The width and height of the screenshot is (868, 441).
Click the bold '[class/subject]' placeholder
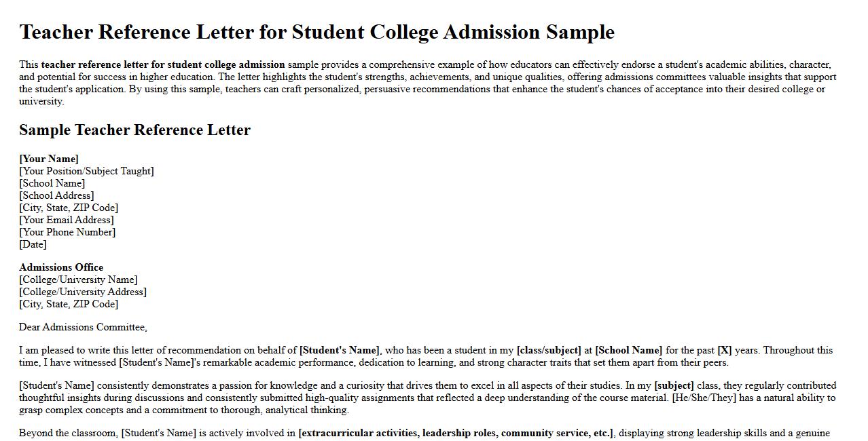[x=549, y=350]
